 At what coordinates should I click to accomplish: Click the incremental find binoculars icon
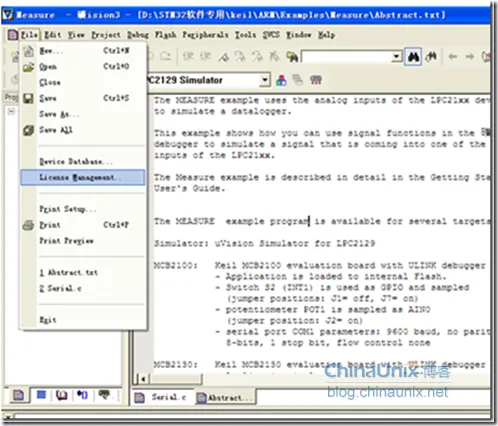tap(431, 57)
